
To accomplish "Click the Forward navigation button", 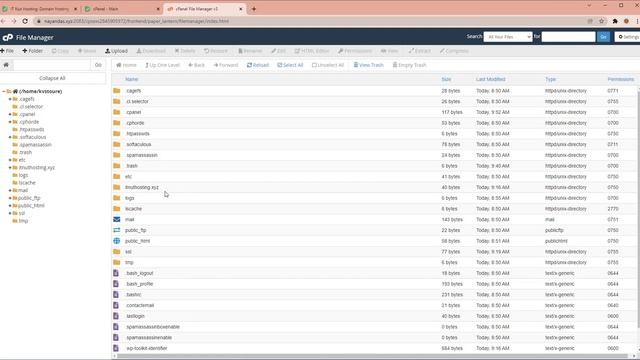I will 226,65.
